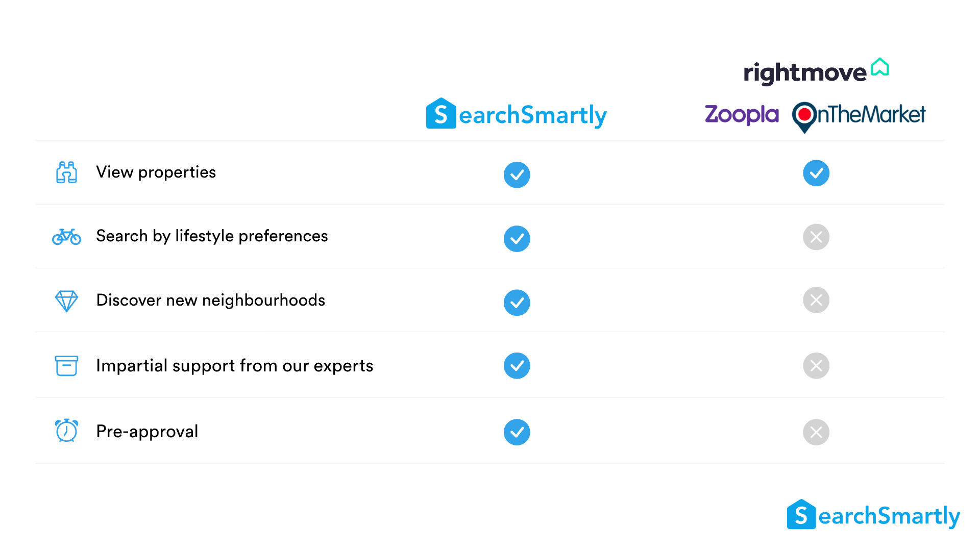Viewport: 980px width, 551px height.
Task: Click SearchSmartly checkmark for Impartial support row
Action: (517, 366)
